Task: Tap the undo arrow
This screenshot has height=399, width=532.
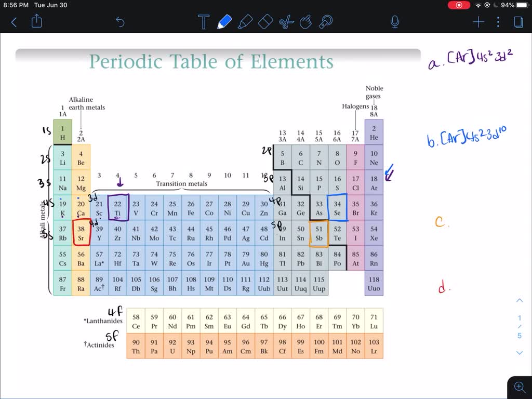Action: pyautogui.click(x=120, y=22)
